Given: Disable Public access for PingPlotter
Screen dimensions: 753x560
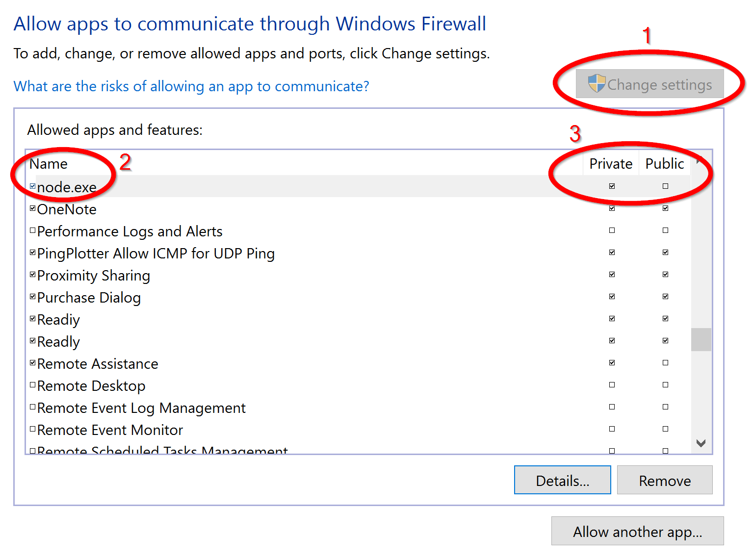Looking at the screenshot, I should click(x=665, y=252).
